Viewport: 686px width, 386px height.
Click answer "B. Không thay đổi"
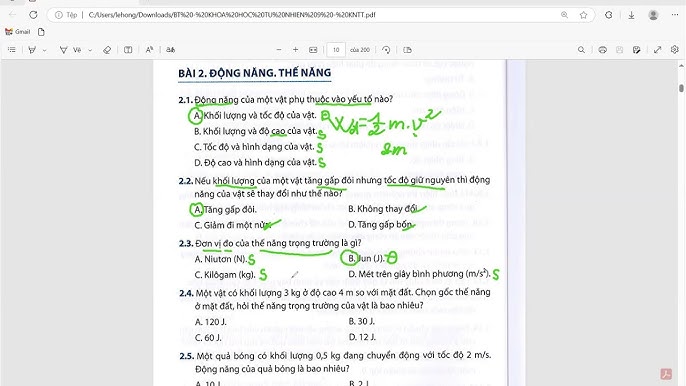(383, 209)
